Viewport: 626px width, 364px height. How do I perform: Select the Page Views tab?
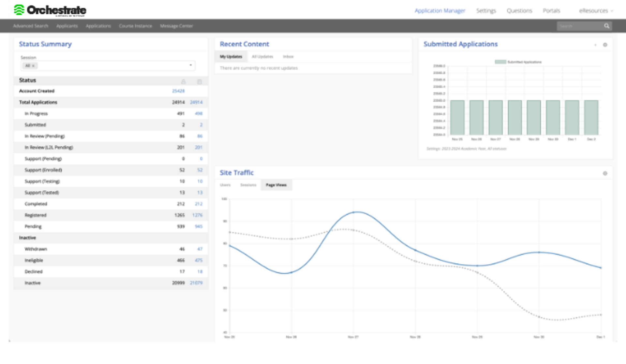(x=276, y=185)
